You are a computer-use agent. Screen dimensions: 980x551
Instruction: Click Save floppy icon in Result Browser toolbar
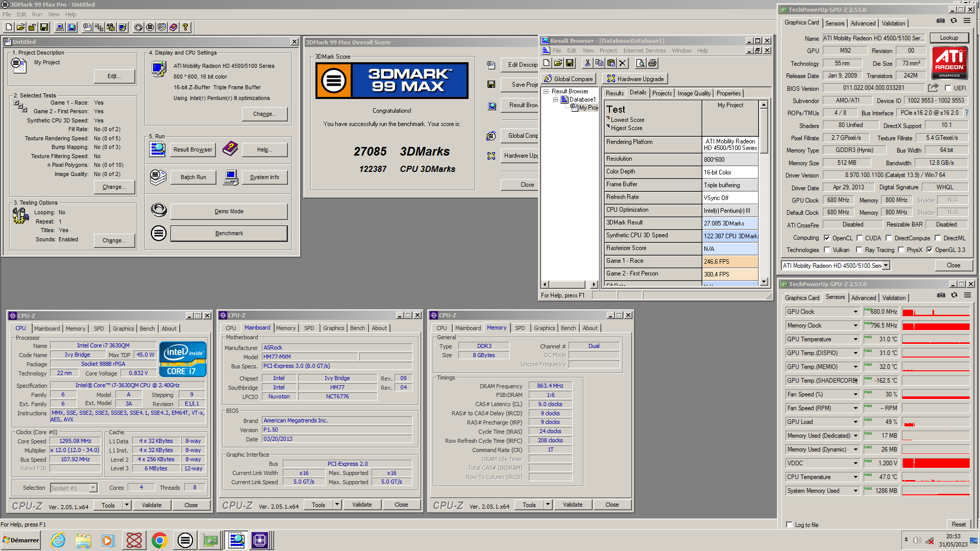coord(570,63)
